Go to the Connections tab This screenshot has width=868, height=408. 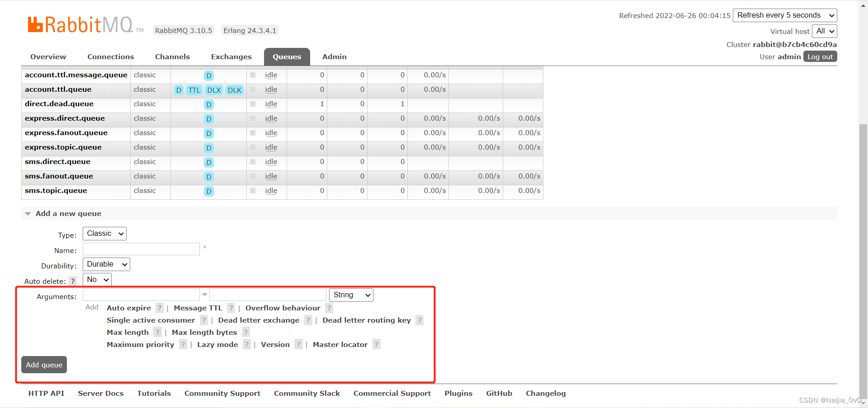pyautogui.click(x=111, y=56)
